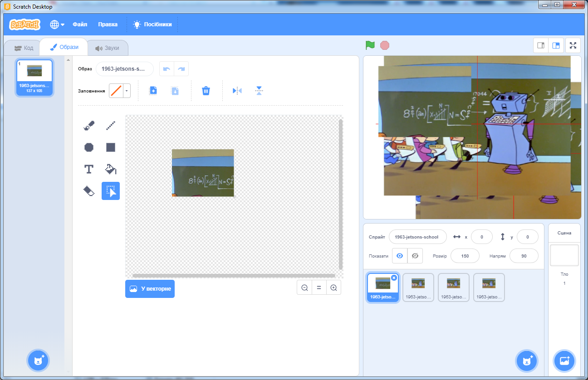Open Посібники tutorials
The width and height of the screenshot is (588, 380).
[x=152, y=24]
